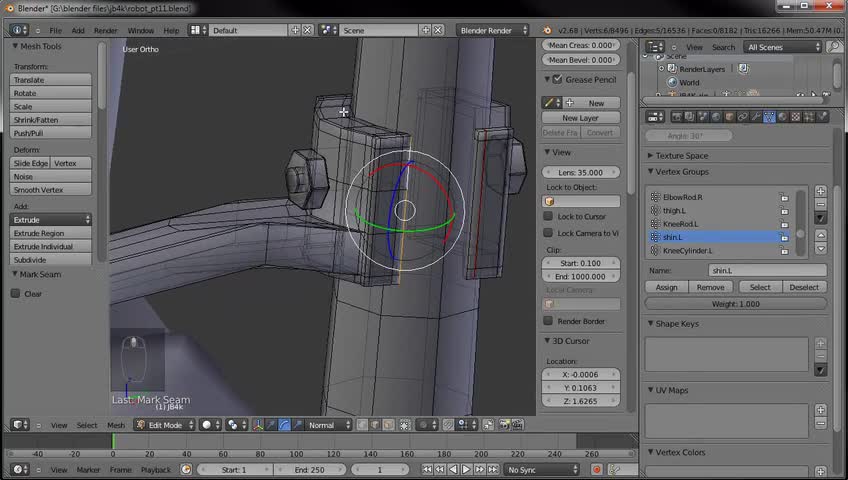The width and height of the screenshot is (848, 480).
Task: Add a new vertex group with plus icon
Action: (x=821, y=191)
